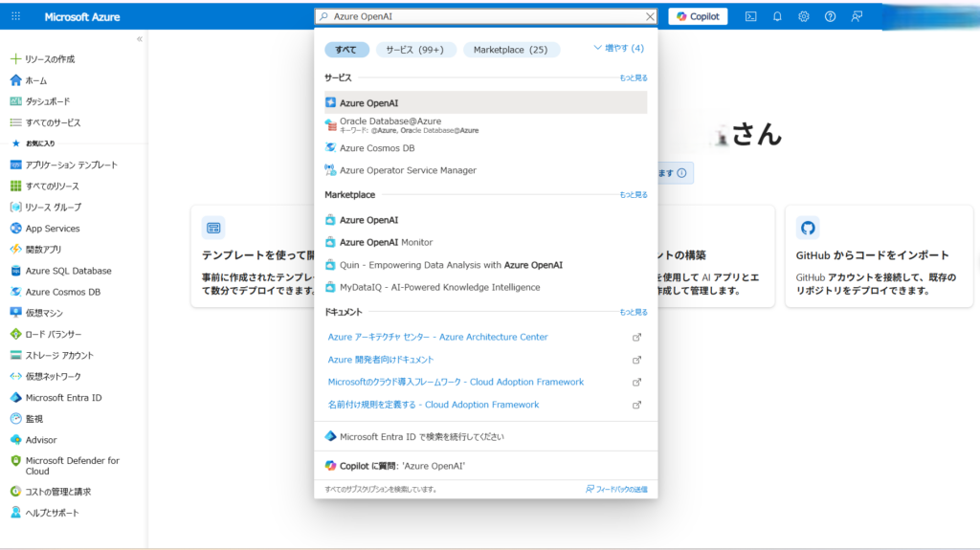Click the Microsoft Azure logo text
Image resolution: width=980 pixels, height=550 pixels.
[x=82, y=17]
